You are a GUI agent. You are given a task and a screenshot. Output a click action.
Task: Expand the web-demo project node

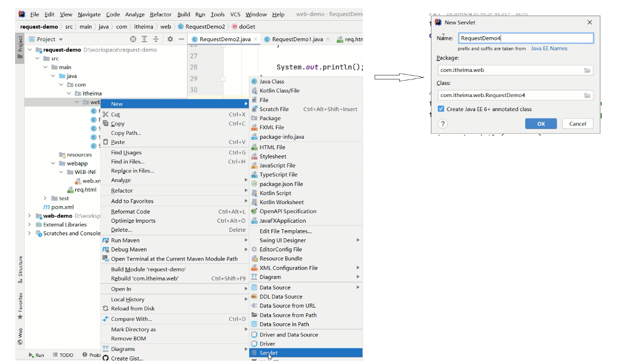pyautogui.click(x=31, y=216)
